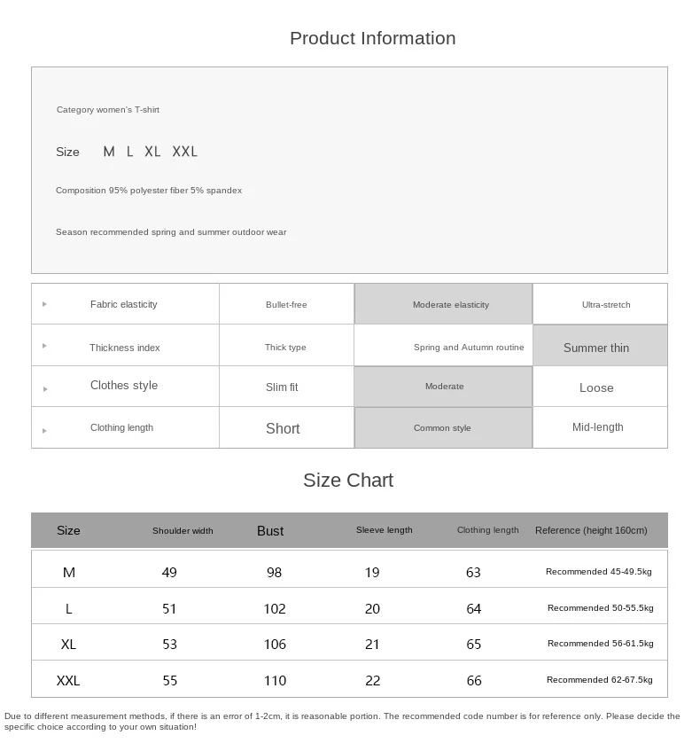
Task: Click the arrow beside Fabric elasticity
Action: pyautogui.click(x=44, y=304)
